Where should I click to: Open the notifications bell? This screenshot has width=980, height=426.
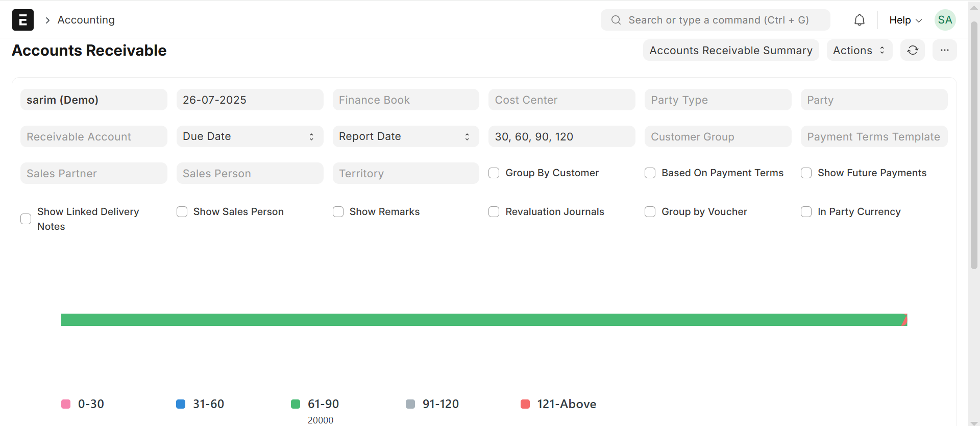tap(860, 20)
